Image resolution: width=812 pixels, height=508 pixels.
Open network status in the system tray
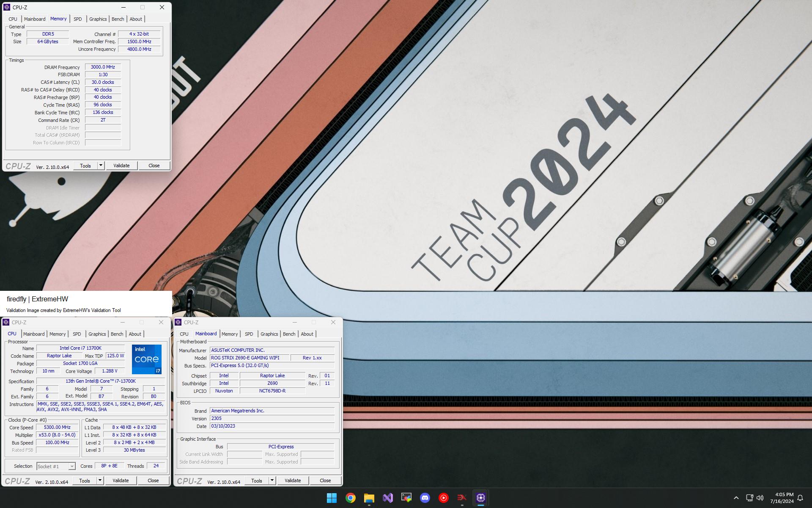(x=749, y=498)
